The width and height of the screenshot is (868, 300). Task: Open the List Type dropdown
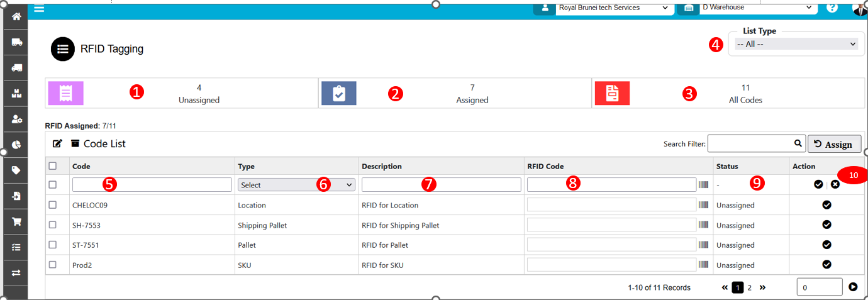[x=796, y=44]
